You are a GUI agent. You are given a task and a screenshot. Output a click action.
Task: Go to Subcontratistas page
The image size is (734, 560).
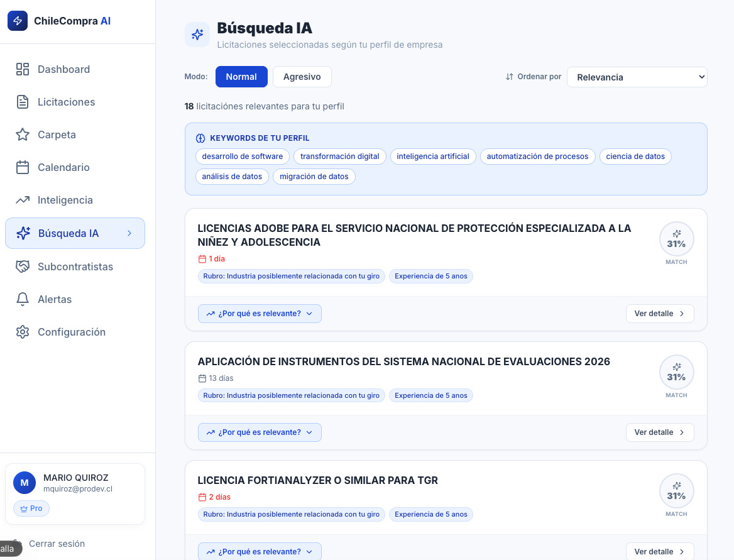click(75, 266)
